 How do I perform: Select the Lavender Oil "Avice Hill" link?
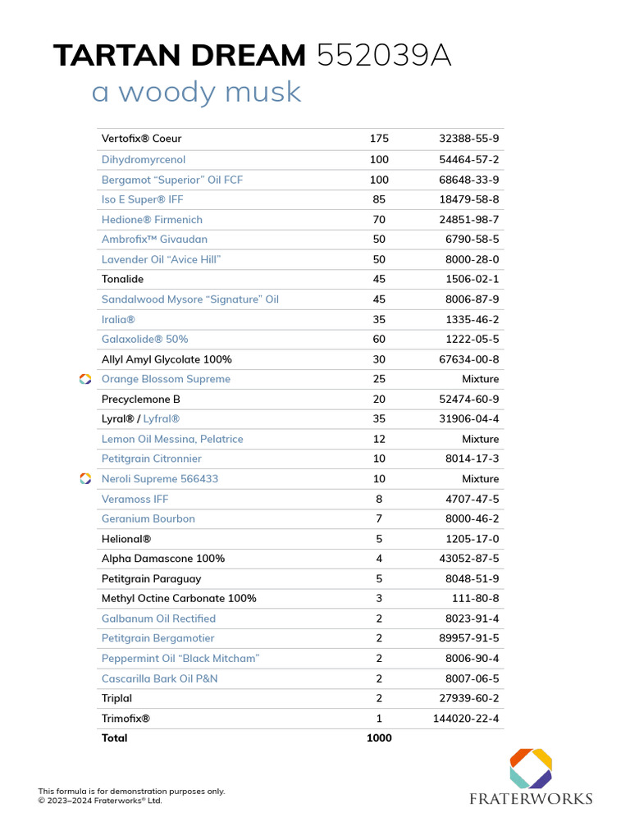point(161,259)
